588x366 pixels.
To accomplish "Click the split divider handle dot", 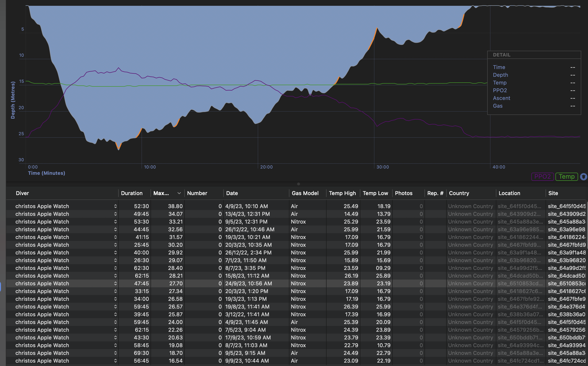I will (x=299, y=184).
